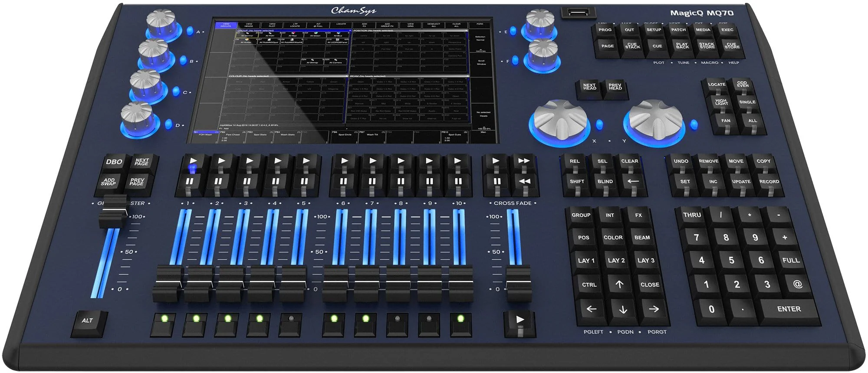Tap VIEW HEADS on the touchscreen top row

click(249, 25)
